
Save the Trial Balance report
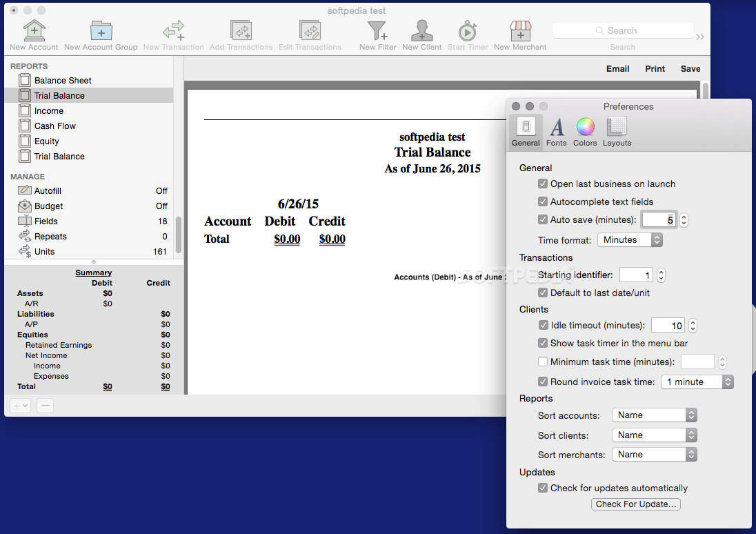click(x=690, y=69)
